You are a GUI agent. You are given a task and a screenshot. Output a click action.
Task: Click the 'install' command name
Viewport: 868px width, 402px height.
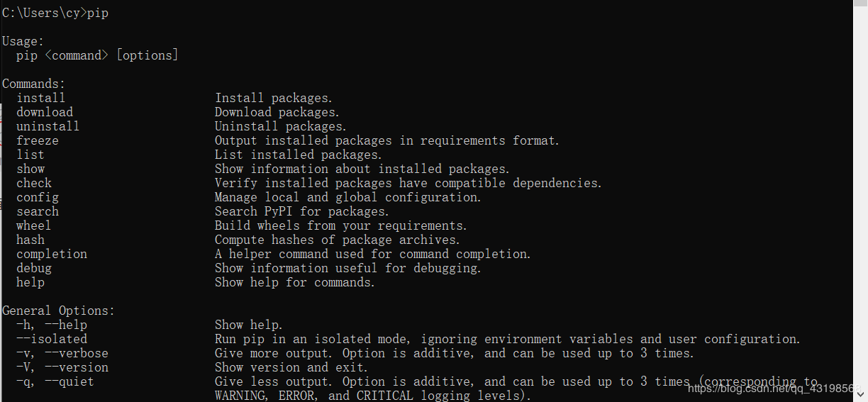(40, 98)
